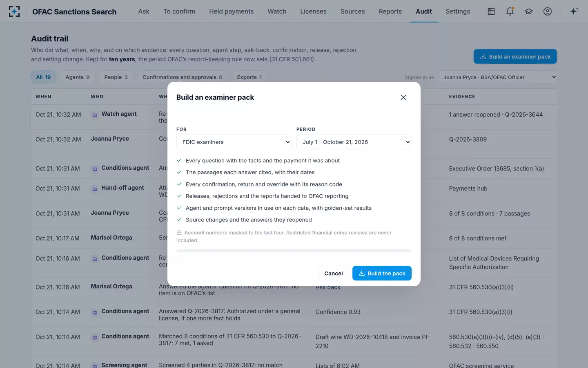Open the Licenses tab

click(x=313, y=11)
